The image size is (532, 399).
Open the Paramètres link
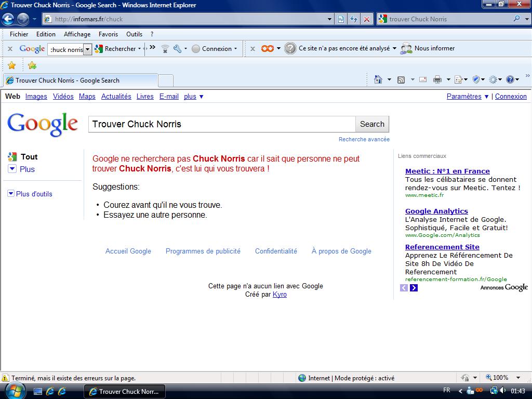pyautogui.click(x=464, y=96)
